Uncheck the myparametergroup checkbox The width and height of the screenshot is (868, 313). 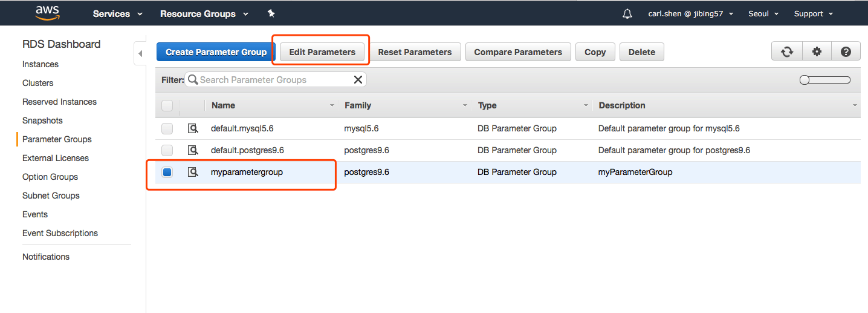[x=167, y=172]
